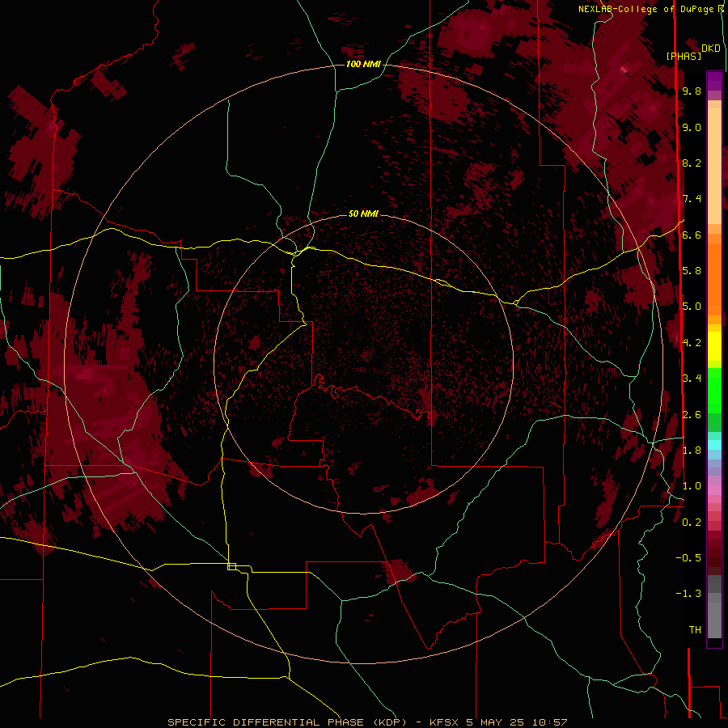Image resolution: width=728 pixels, height=728 pixels.
Task: Click the 9.0 value on the color scale
Action: pos(692,127)
